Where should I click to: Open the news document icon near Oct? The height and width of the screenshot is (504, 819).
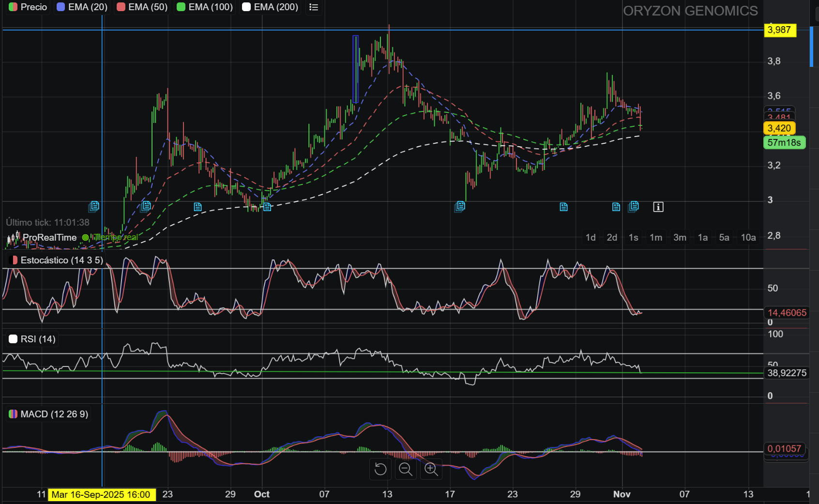click(x=267, y=207)
